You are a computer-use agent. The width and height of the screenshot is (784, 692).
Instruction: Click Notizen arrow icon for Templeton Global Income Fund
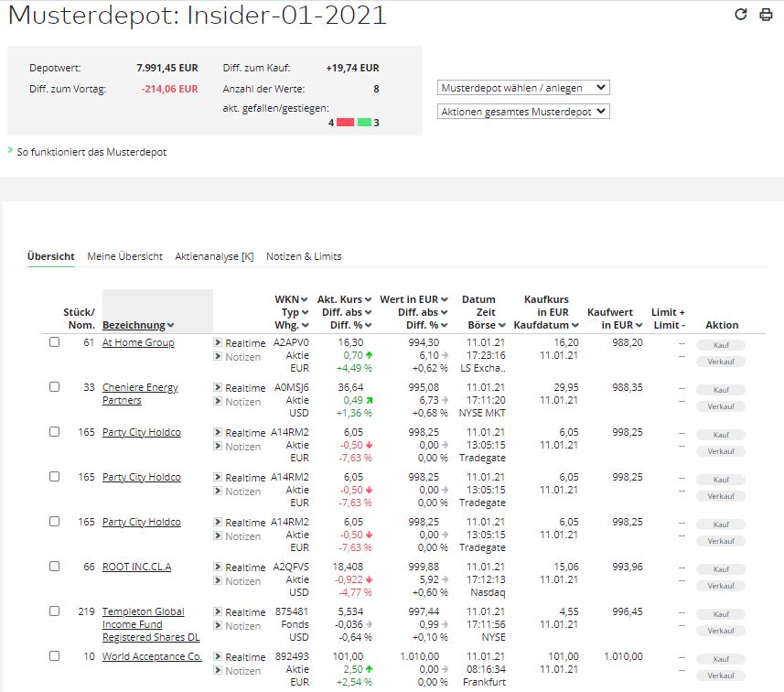click(218, 625)
